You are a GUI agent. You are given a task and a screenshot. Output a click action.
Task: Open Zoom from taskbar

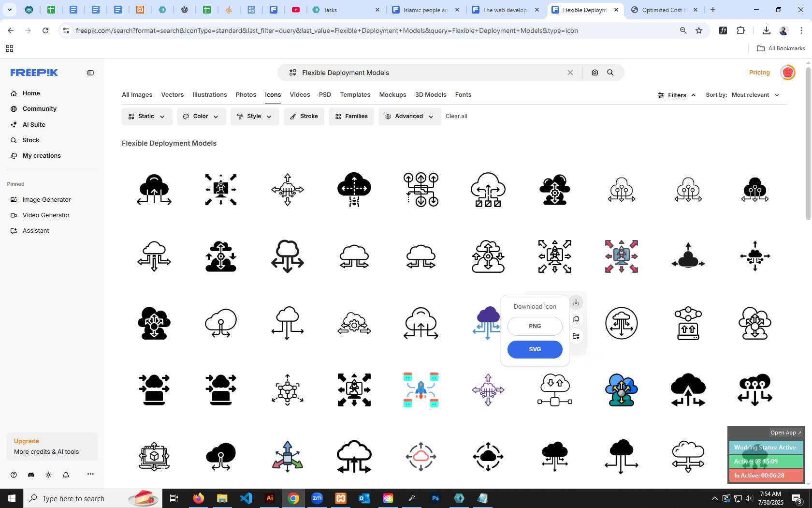click(317, 498)
